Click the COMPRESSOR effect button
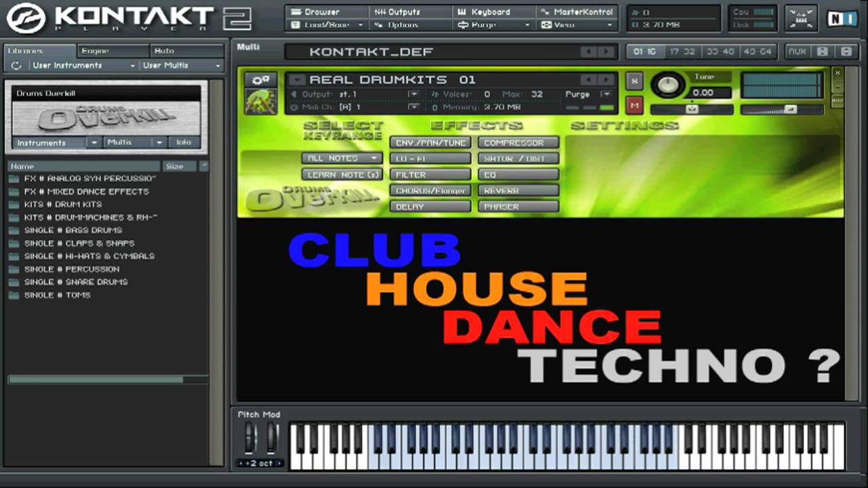This screenshot has height=488, width=868. pyautogui.click(x=519, y=143)
